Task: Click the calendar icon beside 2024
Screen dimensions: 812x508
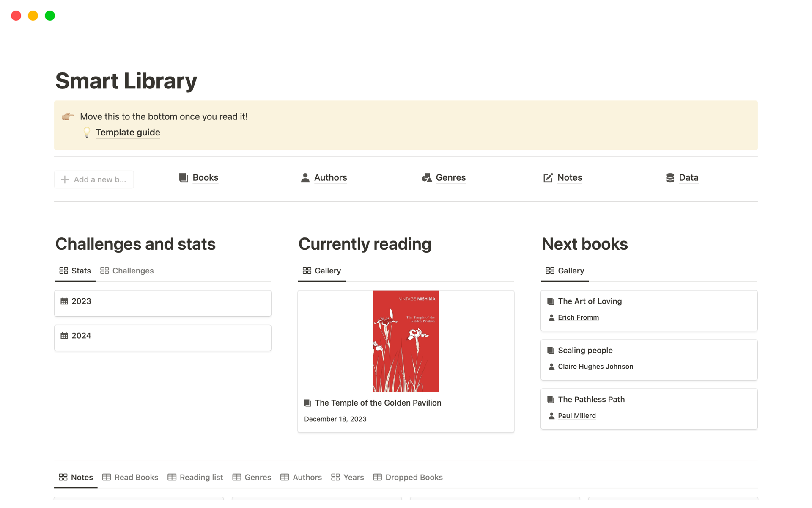Action: coord(64,335)
